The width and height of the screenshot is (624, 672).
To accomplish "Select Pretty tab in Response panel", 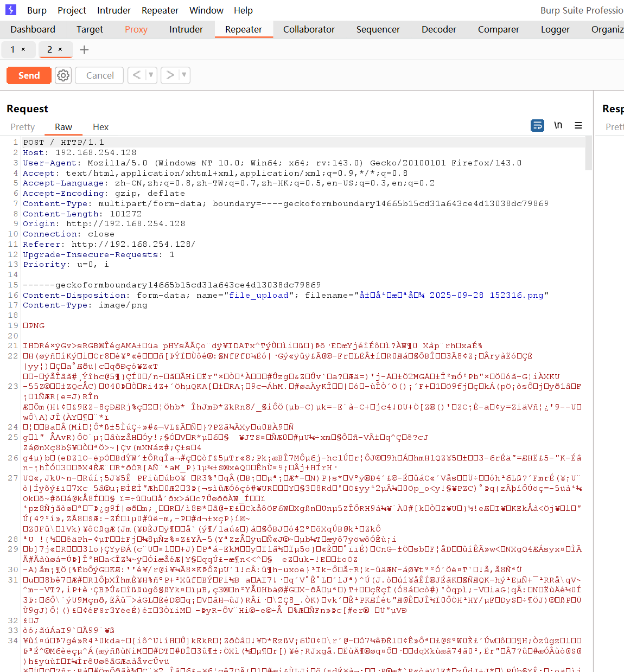I will (x=614, y=127).
